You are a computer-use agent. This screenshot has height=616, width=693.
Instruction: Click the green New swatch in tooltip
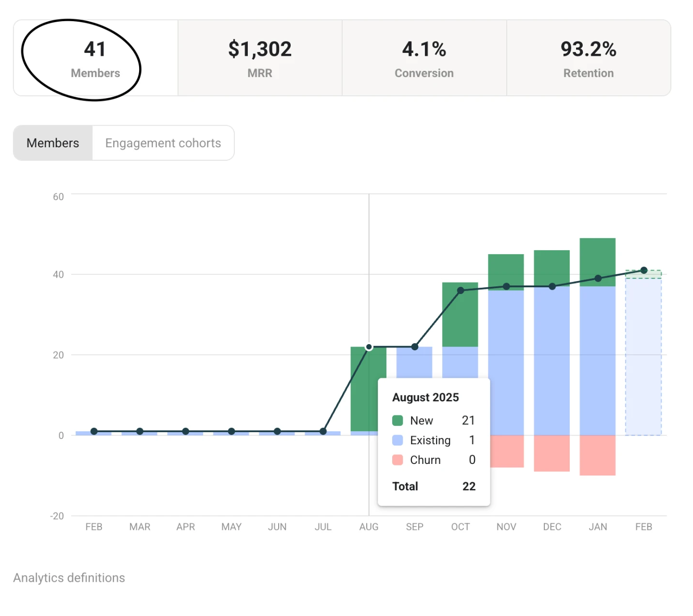coord(398,421)
